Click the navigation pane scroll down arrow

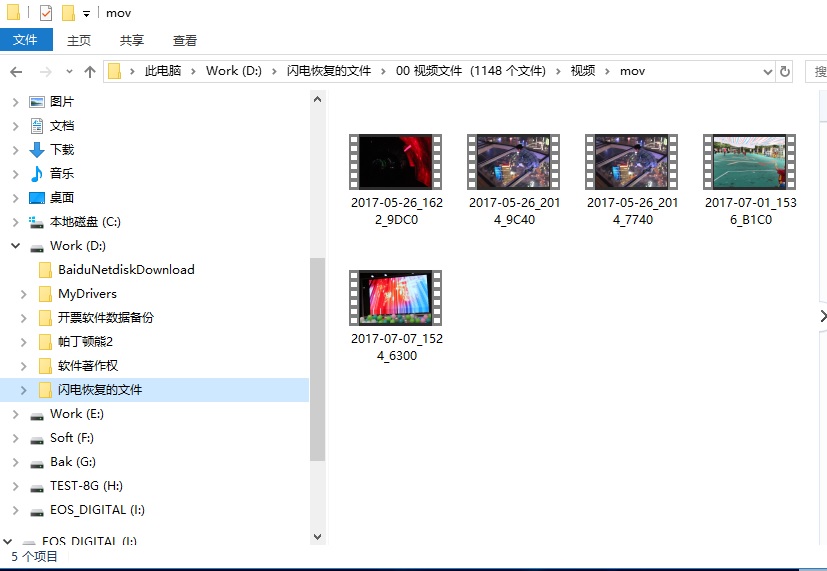coord(318,537)
